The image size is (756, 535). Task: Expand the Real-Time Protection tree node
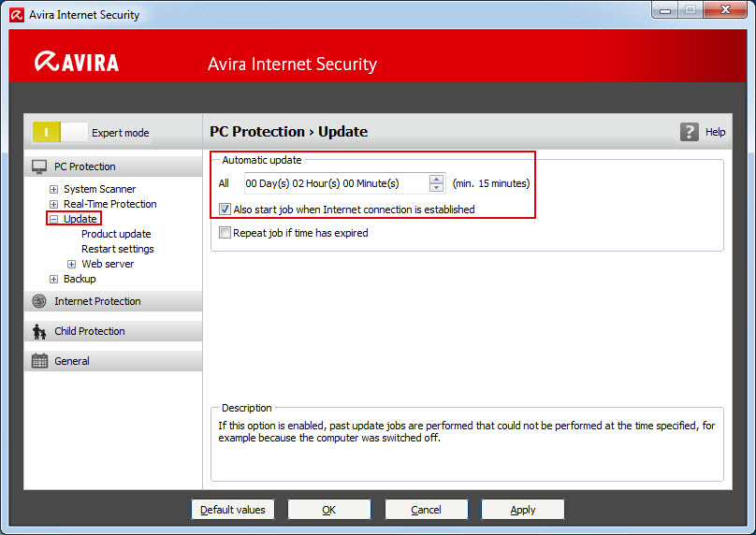coord(53,204)
